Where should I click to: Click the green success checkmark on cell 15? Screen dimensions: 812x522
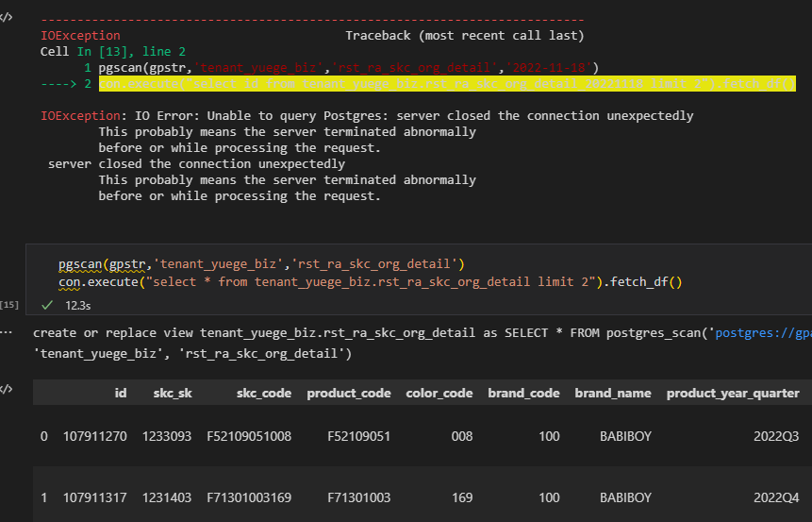click(x=47, y=305)
